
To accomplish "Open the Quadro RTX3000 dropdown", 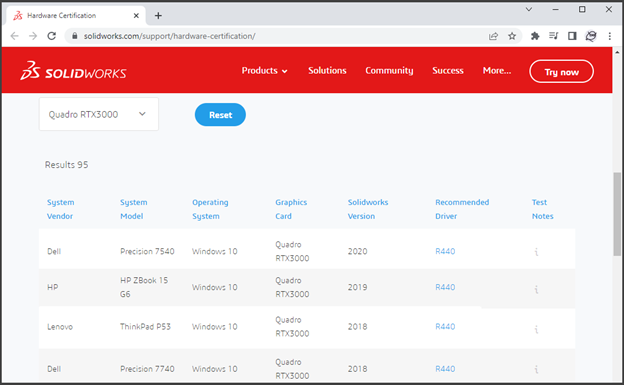I will coord(99,114).
